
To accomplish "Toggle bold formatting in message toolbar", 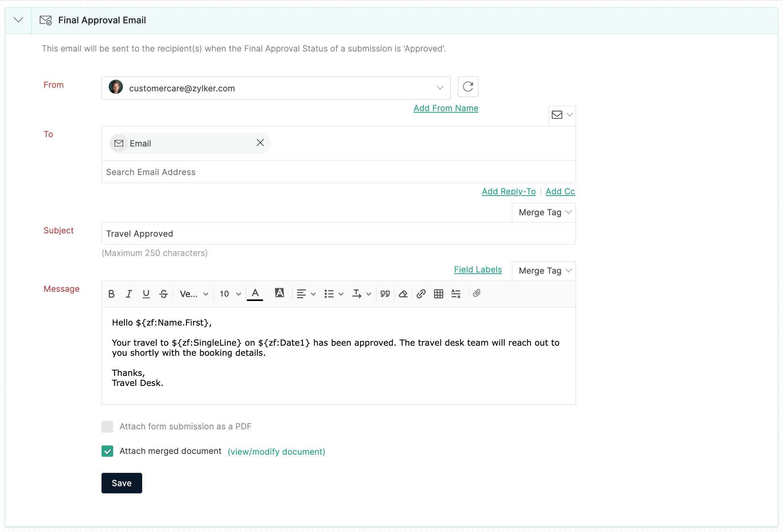I will point(112,294).
